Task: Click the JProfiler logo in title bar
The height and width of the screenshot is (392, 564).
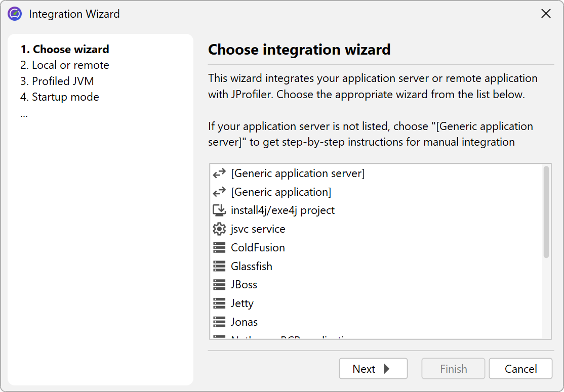Action: [15, 14]
